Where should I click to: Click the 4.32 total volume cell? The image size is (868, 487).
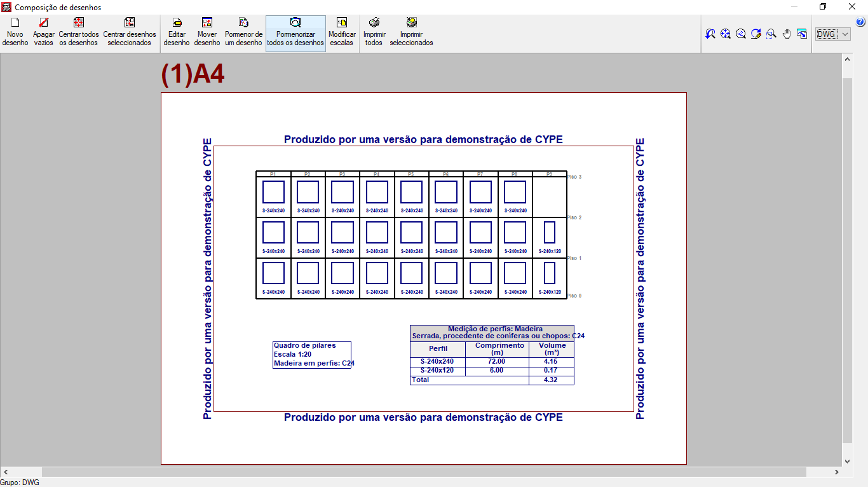[551, 380]
